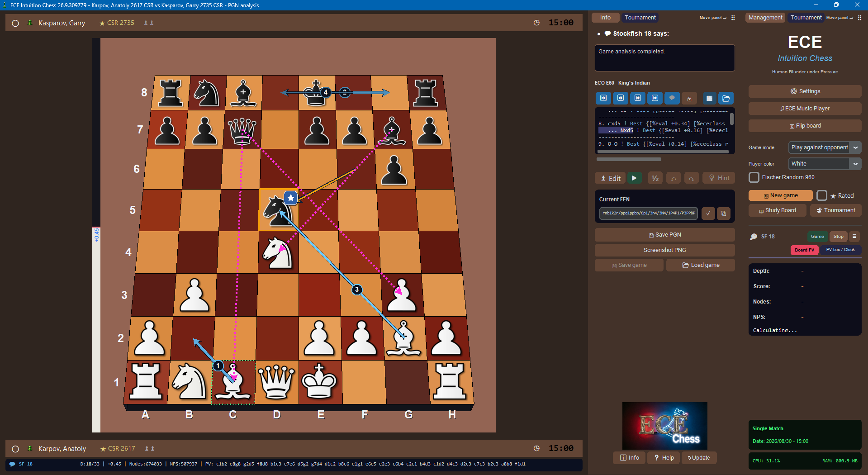Click the circle icon beside Karpov, Anatoly
The height and width of the screenshot is (475, 868).
[x=15, y=449]
